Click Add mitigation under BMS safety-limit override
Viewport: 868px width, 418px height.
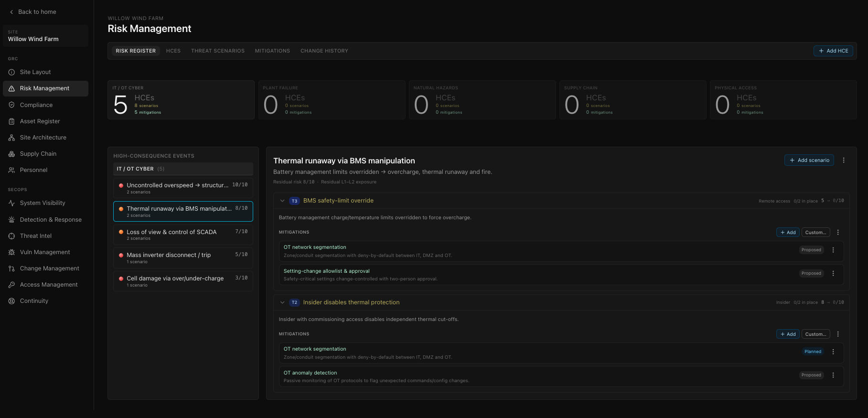tap(788, 233)
